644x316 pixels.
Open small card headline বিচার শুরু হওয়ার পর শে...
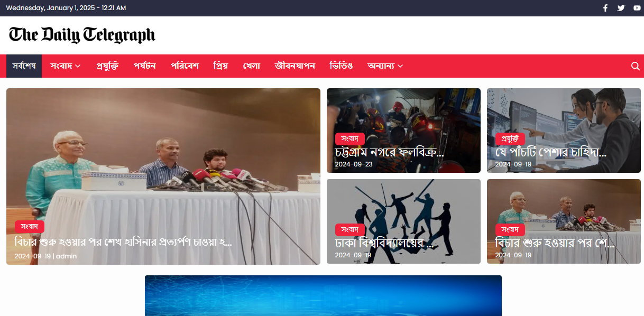coord(555,244)
